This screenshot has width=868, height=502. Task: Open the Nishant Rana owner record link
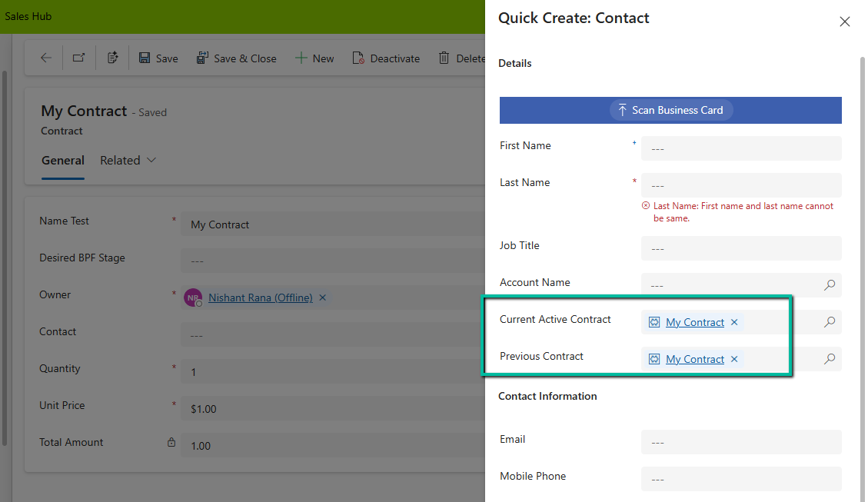(259, 298)
